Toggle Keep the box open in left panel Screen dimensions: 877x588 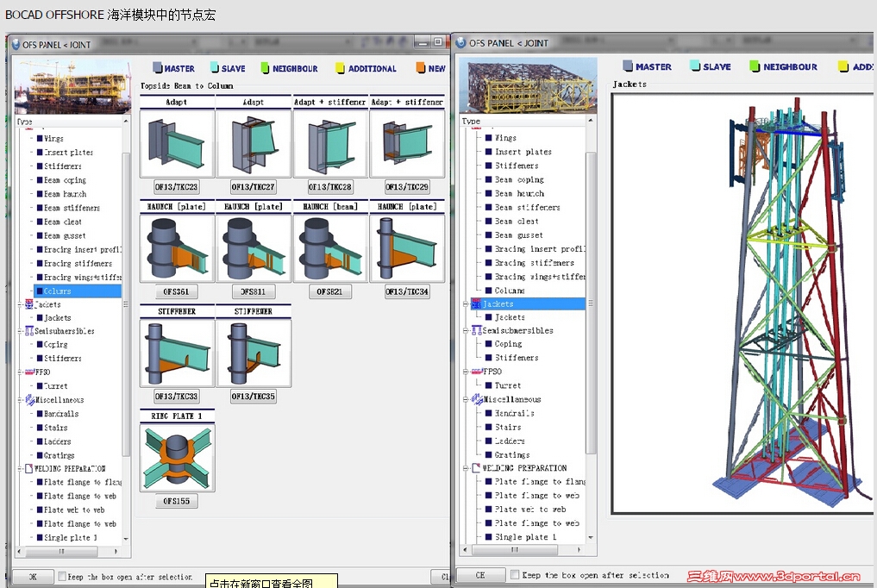pos(62,576)
